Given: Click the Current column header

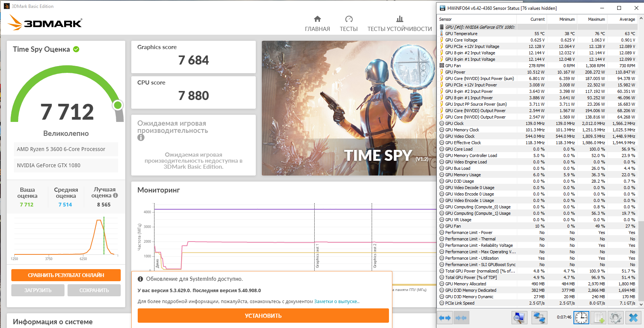Looking at the screenshot, I should 531,19.
